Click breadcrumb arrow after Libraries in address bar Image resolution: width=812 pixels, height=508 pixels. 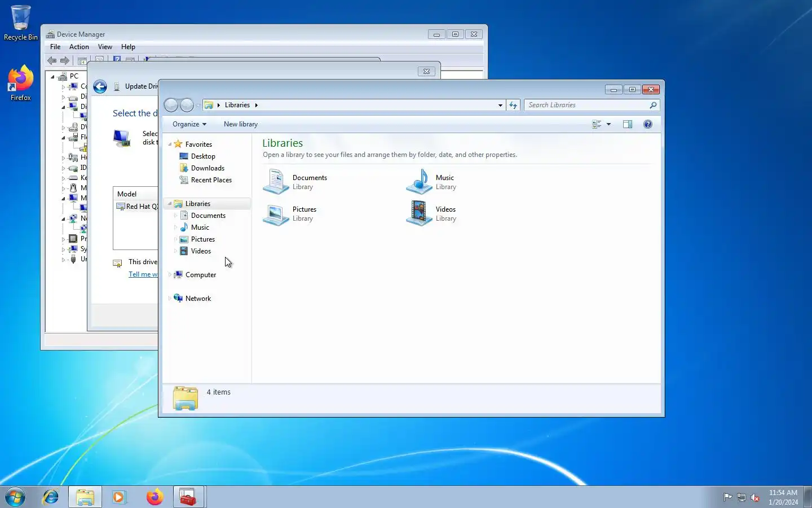[x=256, y=105]
